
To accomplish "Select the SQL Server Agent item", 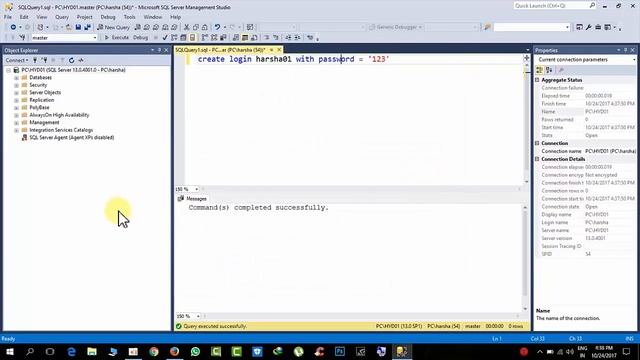I will 71,138.
